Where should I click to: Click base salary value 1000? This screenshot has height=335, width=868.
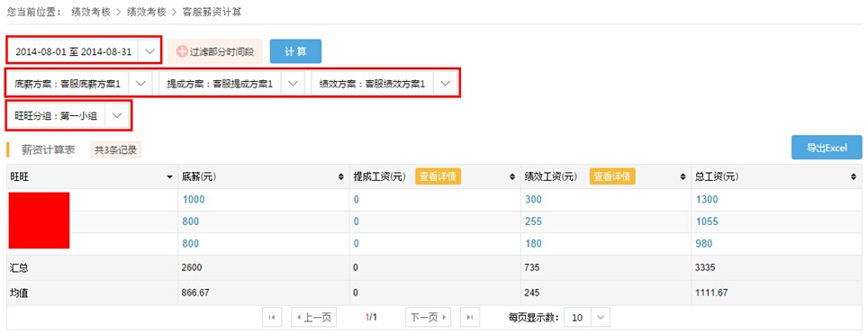tap(194, 200)
